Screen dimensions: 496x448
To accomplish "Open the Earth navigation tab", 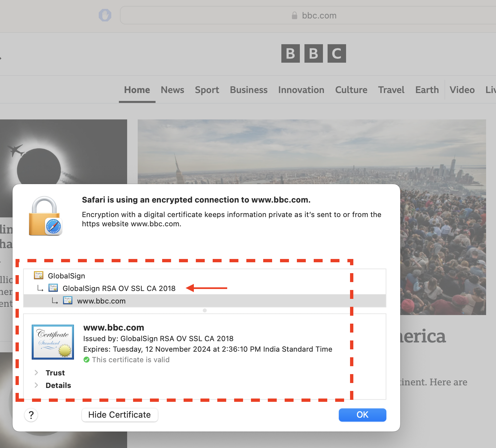I will click(x=427, y=90).
